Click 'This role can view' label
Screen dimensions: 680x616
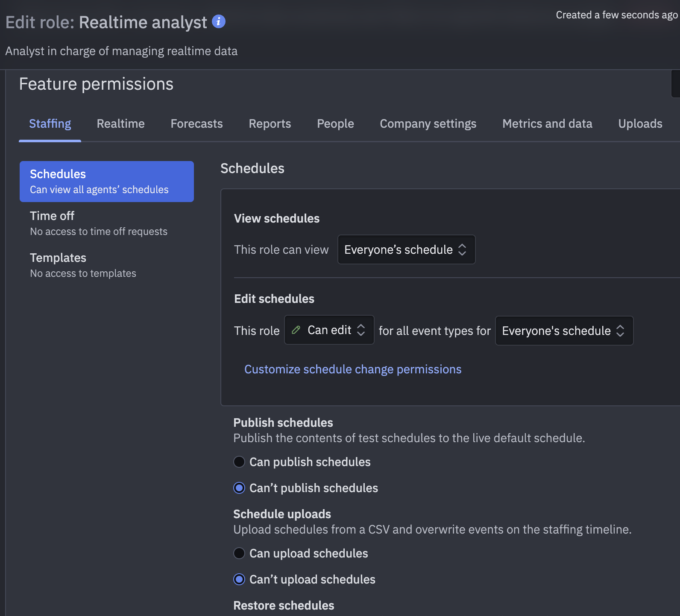[x=281, y=249]
